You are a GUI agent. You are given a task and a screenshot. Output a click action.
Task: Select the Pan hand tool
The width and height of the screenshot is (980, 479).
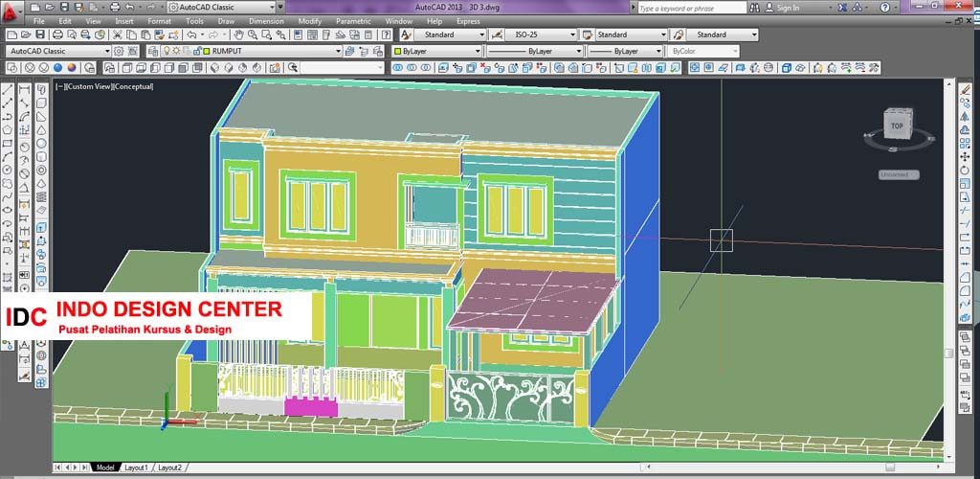click(x=239, y=35)
